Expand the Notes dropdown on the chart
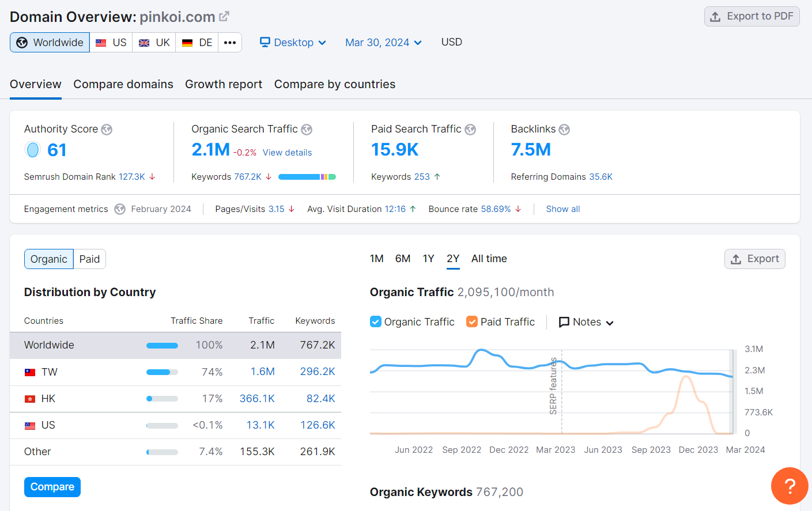The width and height of the screenshot is (812, 511). 586,321
